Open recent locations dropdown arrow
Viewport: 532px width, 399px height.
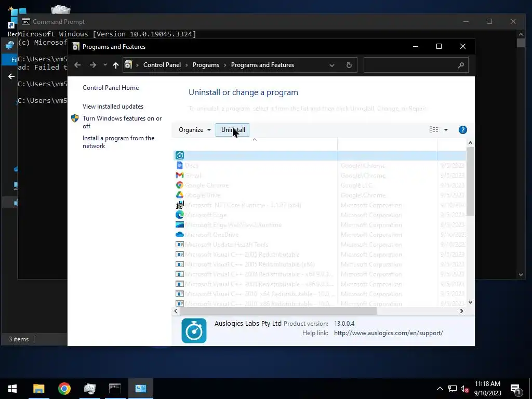coord(105,65)
